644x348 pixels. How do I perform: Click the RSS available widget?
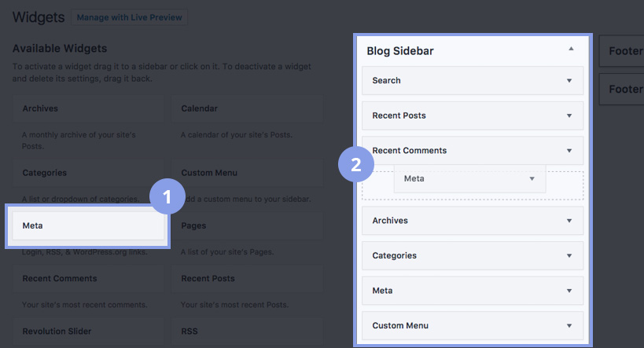click(x=247, y=331)
